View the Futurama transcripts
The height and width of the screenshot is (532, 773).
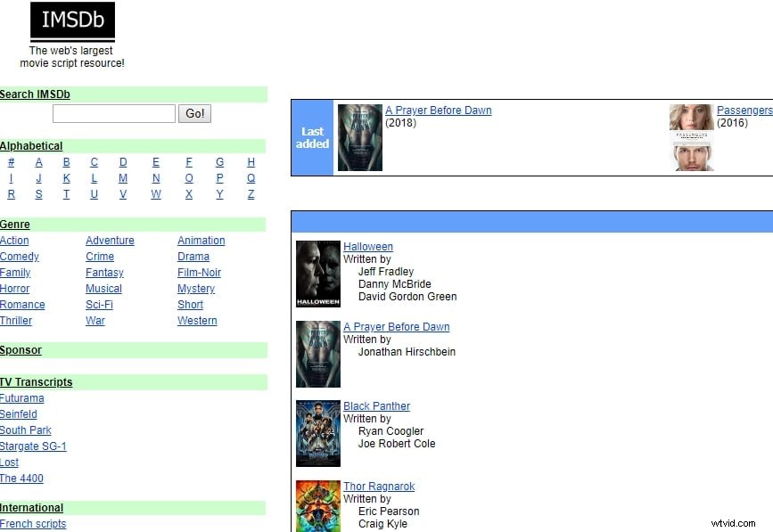22,398
